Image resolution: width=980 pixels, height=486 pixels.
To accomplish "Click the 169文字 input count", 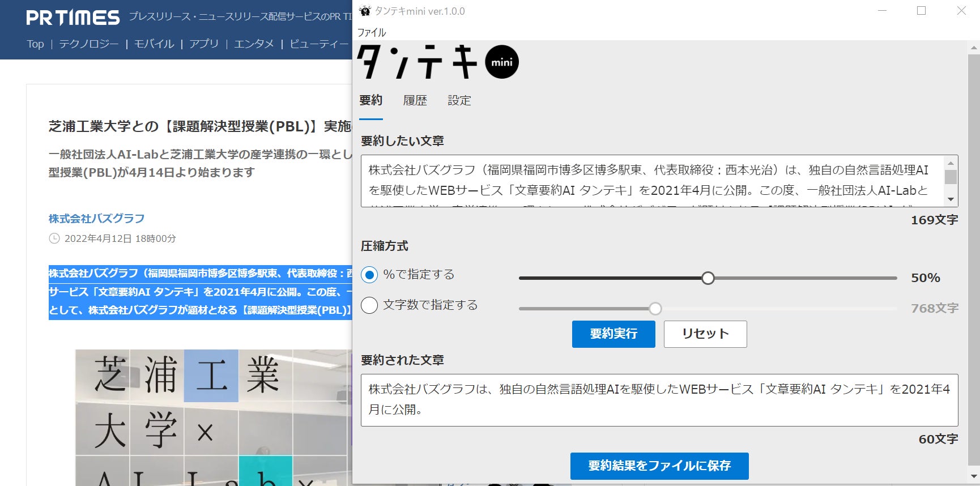I will click(935, 220).
